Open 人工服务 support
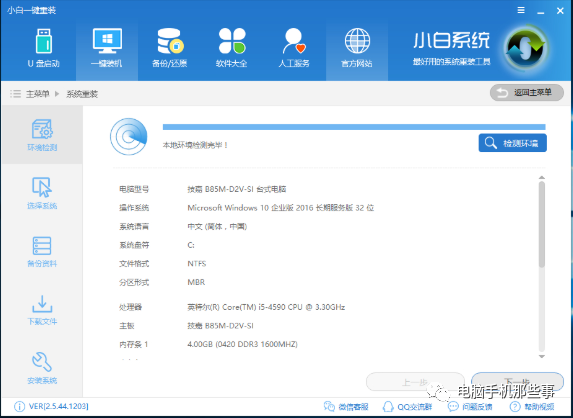Image resolution: width=573 pixels, height=418 pixels. [x=294, y=49]
